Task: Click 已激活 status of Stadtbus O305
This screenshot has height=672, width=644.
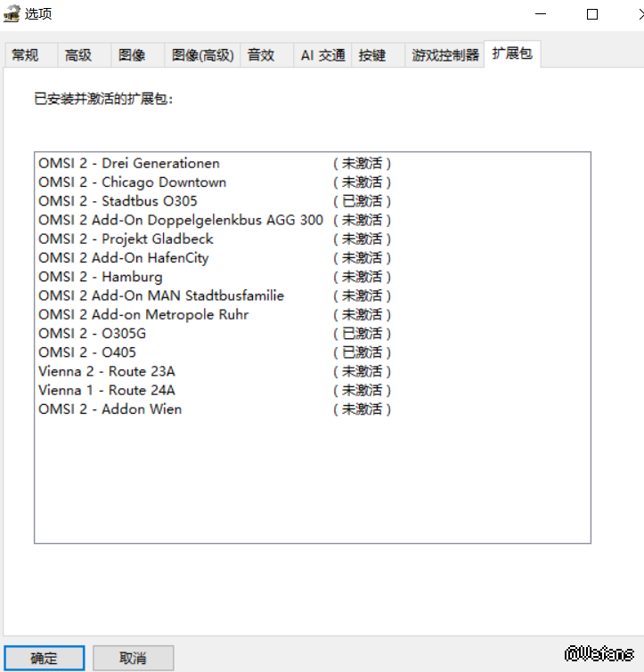Action: [x=362, y=201]
